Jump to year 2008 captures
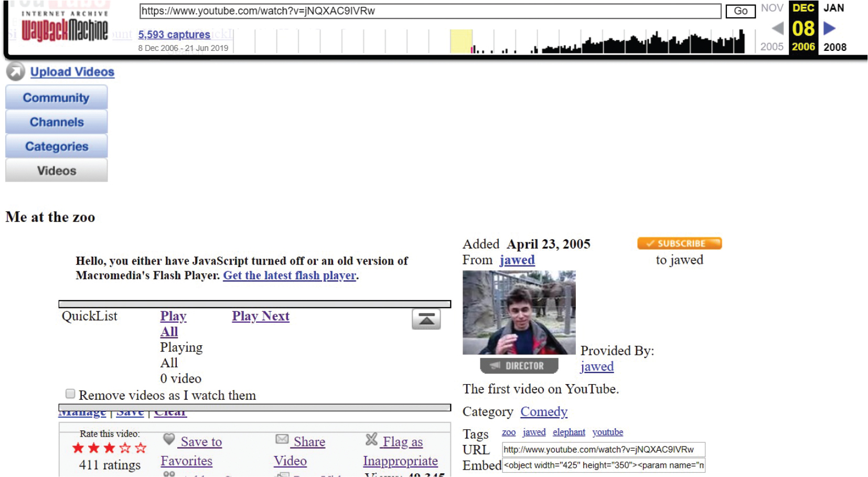 [x=835, y=47]
